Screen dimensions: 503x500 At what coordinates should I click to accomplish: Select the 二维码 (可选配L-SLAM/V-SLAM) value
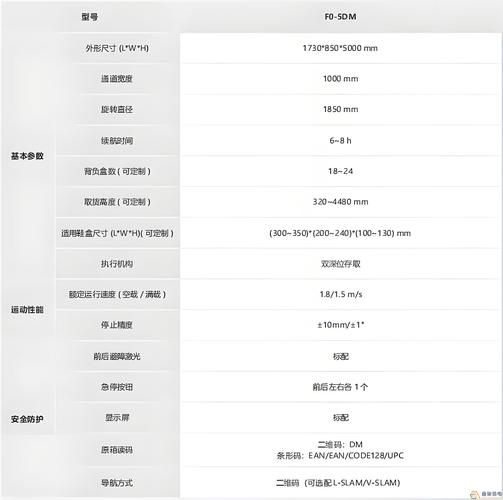tap(338, 483)
